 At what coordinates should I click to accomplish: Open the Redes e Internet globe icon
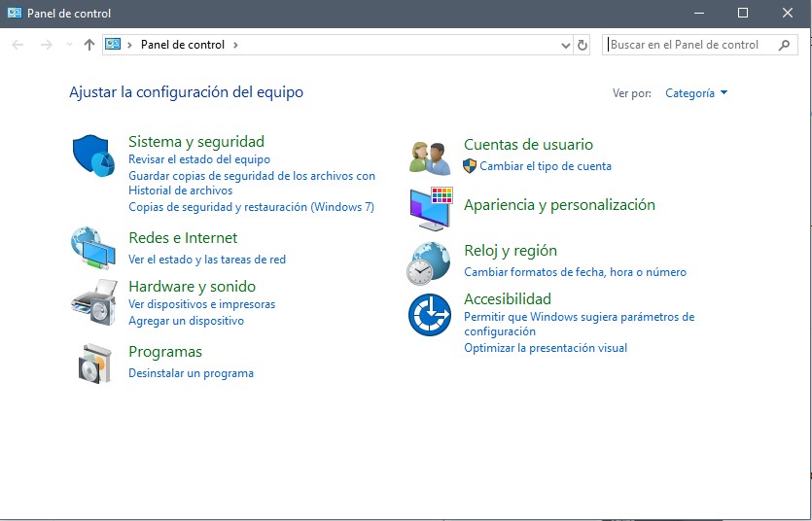pyautogui.click(x=93, y=248)
